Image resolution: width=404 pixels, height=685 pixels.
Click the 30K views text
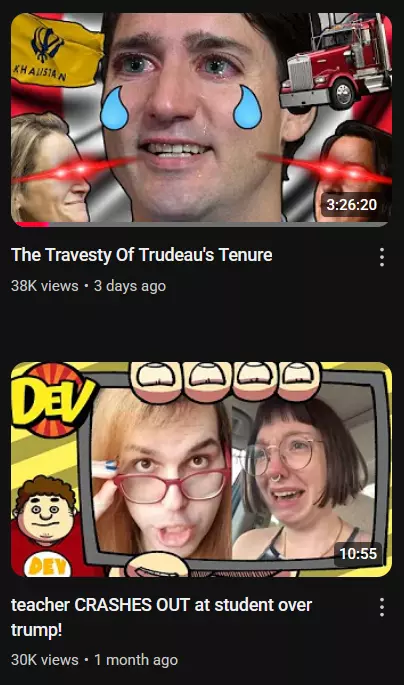click(x=45, y=660)
